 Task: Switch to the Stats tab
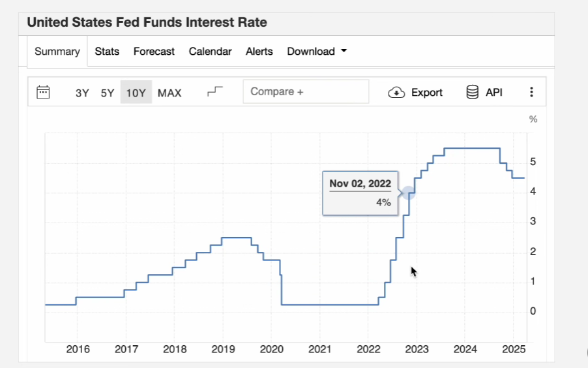107,52
